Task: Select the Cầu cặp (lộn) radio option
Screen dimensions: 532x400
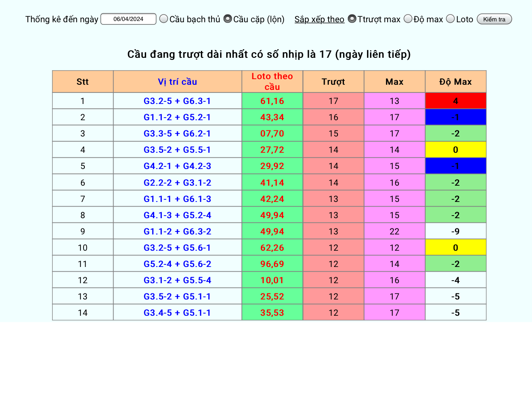Action: (x=228, y=19)
